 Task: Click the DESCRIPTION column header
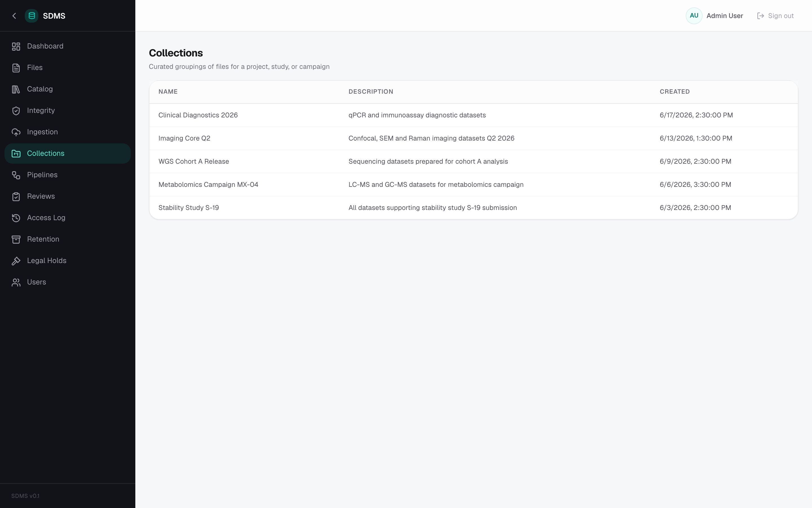(x=371, y=92)
